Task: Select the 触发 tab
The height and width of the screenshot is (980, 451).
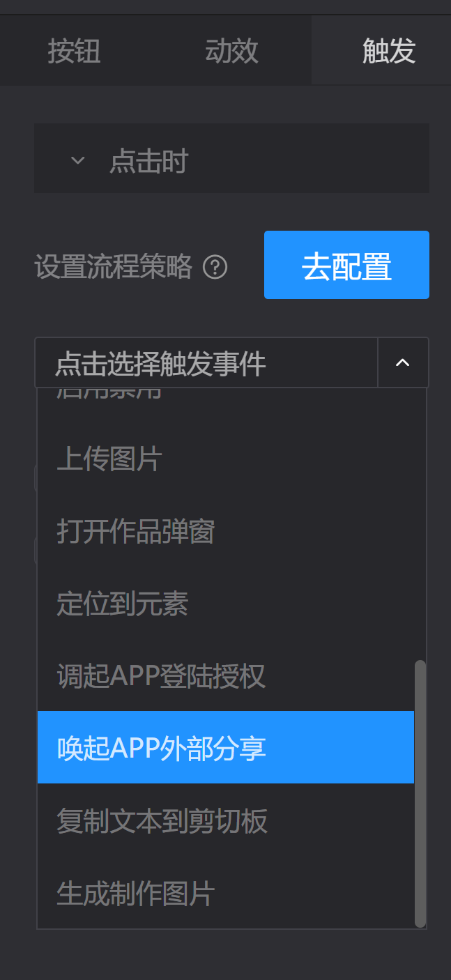Action: point(388,52)
